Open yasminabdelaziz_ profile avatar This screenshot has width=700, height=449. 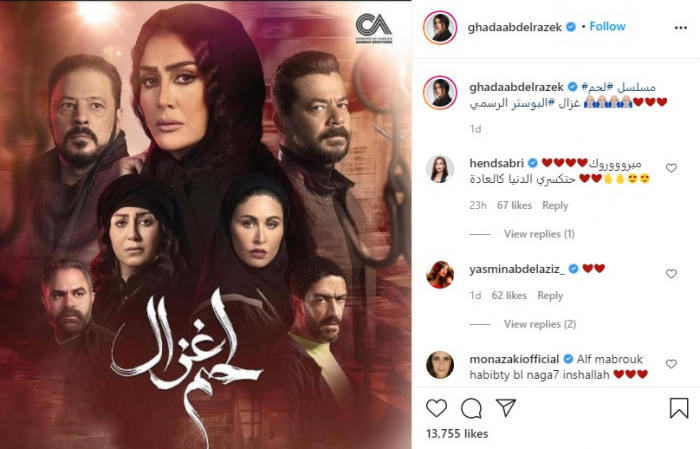440,275
